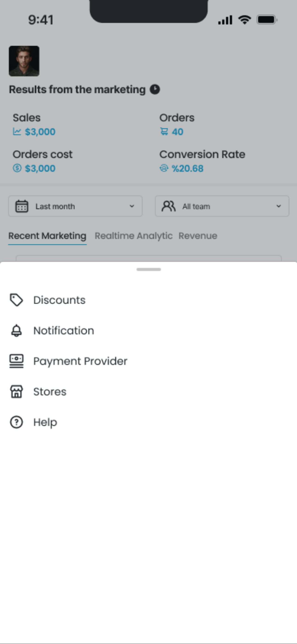Click the Results from the marketing heading
The image size is (297, 644).
(x=77, y=90)
